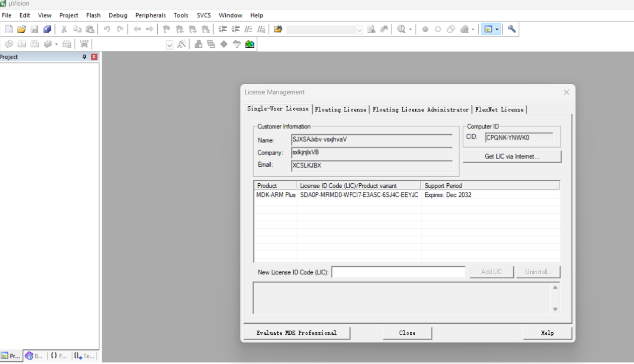Open the Flash menu
The image size is (634, 364).
[93, 15]
